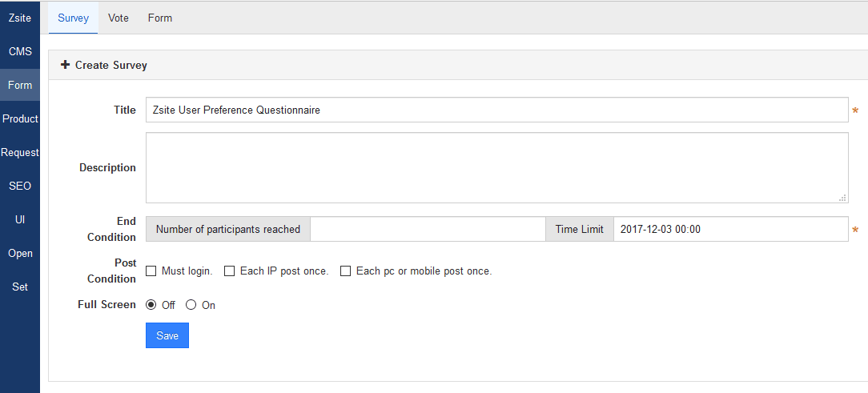Go to Product in sidebar
Viewport: 868px width, 393px height.
coord(20,119)
